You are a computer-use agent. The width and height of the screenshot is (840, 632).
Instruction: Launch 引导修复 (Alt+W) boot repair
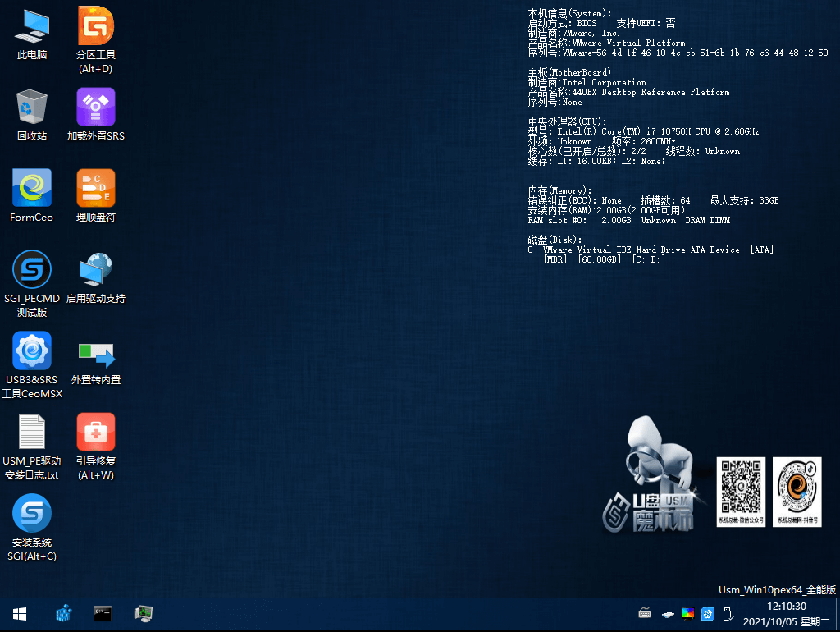pos(95,447)
